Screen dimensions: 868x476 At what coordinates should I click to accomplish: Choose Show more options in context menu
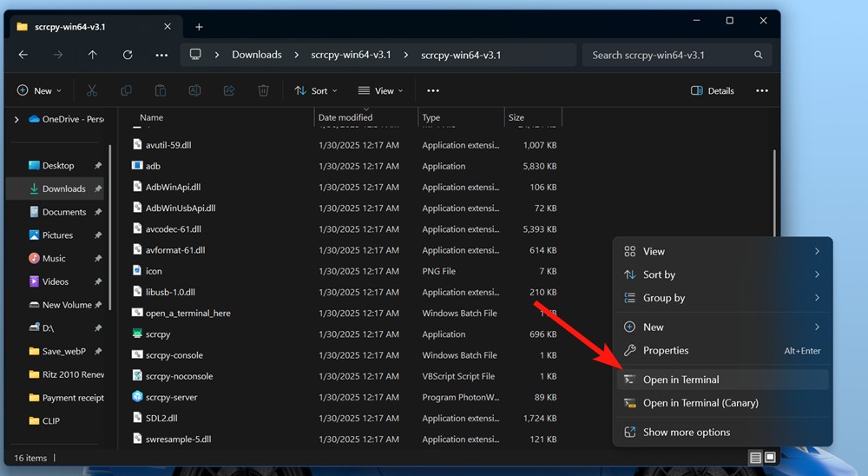(x=686, y=432)
